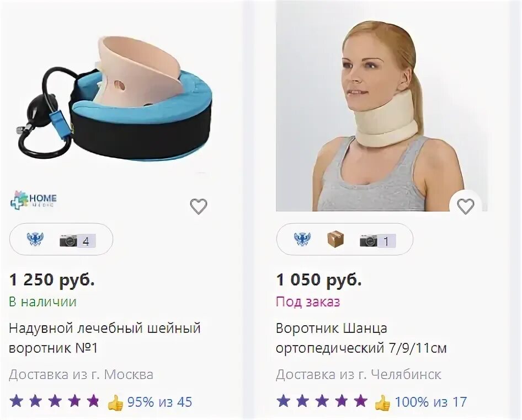Click blue eagle emblem on left product
Screen dimensions: 522x420
point(35,239)
